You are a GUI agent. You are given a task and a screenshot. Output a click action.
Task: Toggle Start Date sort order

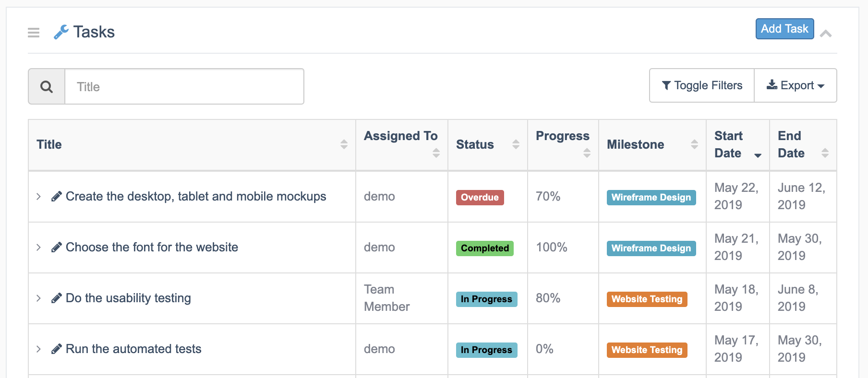pos(758,155)
